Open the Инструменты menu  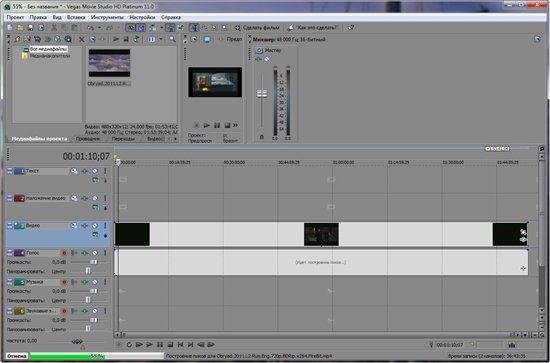pos(107,17)
